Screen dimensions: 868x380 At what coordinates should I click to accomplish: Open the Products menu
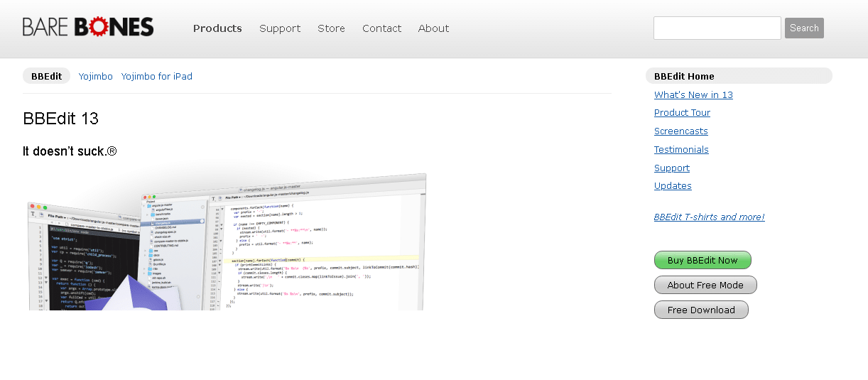point(217,28)
